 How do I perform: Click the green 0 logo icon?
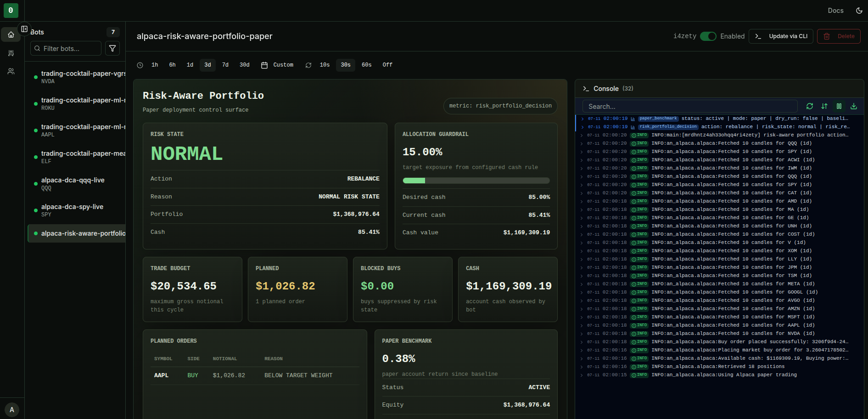[11, 11]
